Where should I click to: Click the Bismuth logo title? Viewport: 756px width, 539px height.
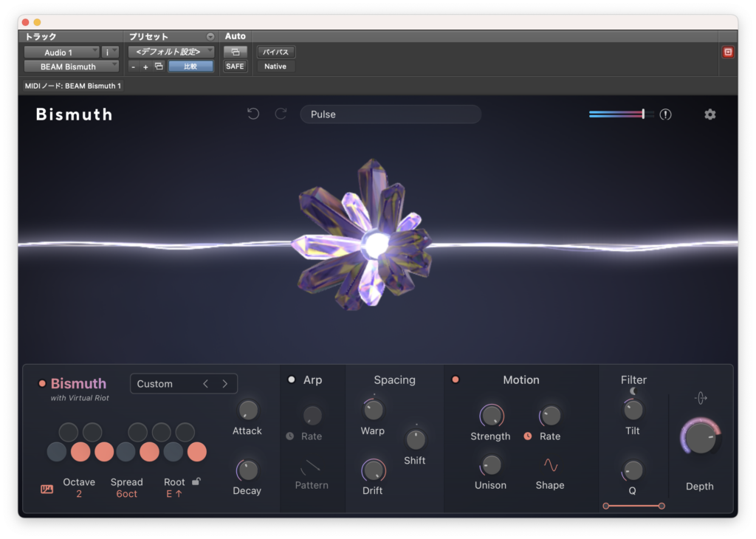[75, 114]
